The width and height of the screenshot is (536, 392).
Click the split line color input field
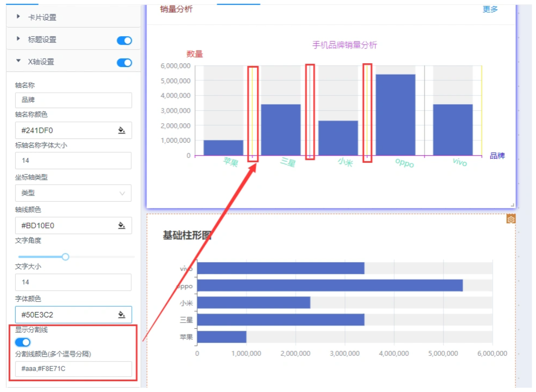click(73, 369)
